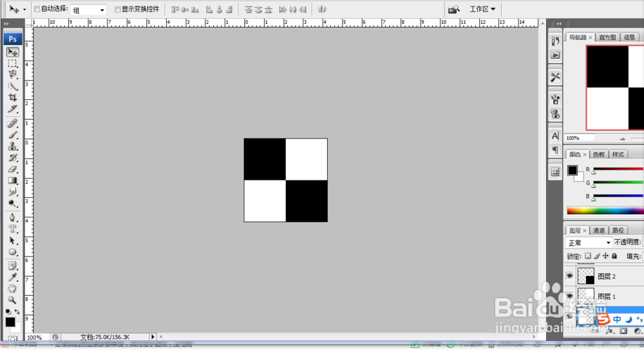Open the Paragraph panel icon in dock
Screen dimensions: 644x350
coord(555,150)
